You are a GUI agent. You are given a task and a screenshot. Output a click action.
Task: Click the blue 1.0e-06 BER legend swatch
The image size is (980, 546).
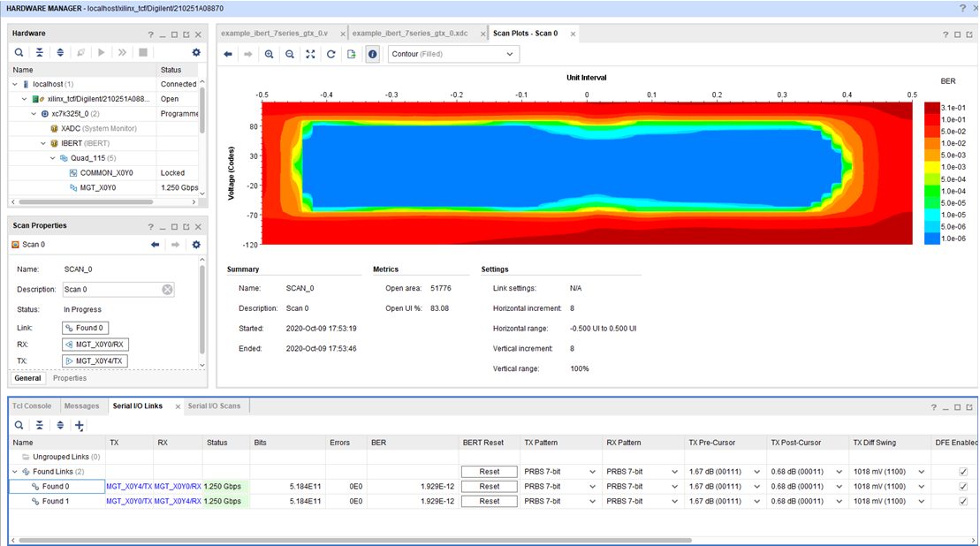932,239
